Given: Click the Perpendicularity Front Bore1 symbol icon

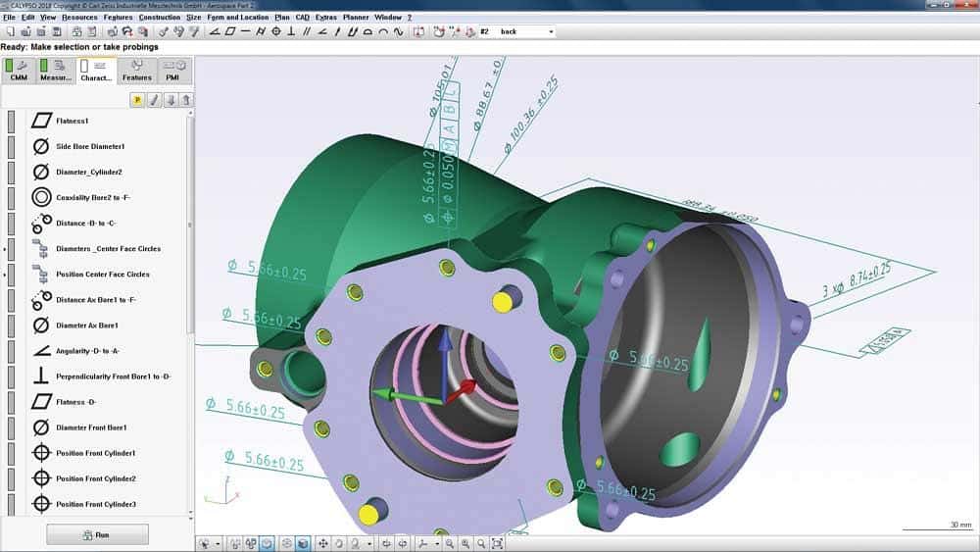Looking at the screenshot, I should click(41, 376).
